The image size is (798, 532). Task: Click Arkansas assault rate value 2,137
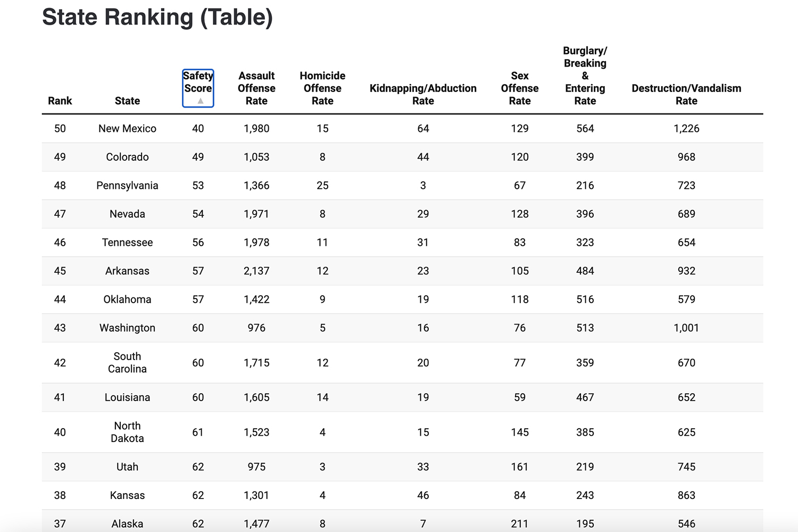click(x=256, y=271)
